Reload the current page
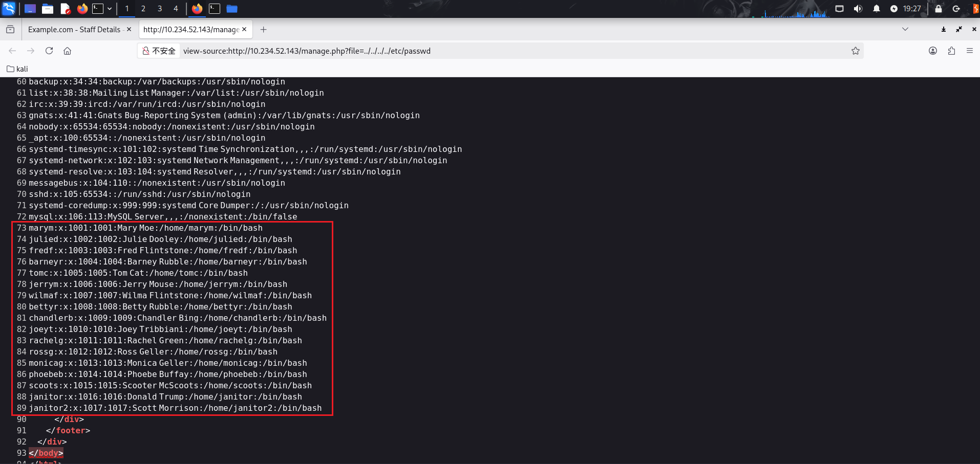This screenshot has width=980, height=464. (x=49, y=51)
